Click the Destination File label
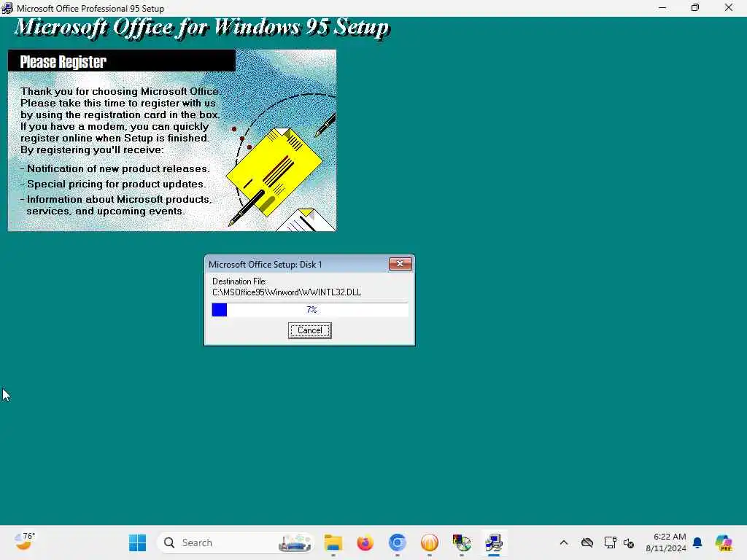The height and width of the screenshot is (560, 747). [239, 281]
